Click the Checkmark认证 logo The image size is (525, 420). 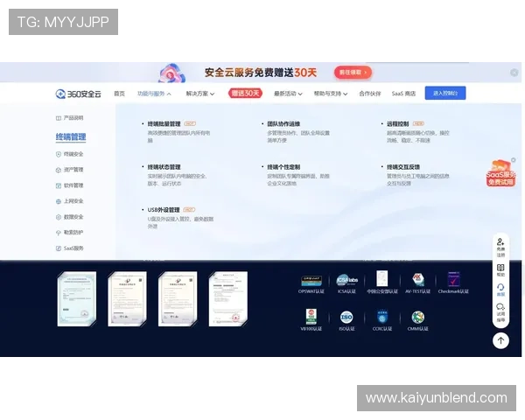point(453,279)
